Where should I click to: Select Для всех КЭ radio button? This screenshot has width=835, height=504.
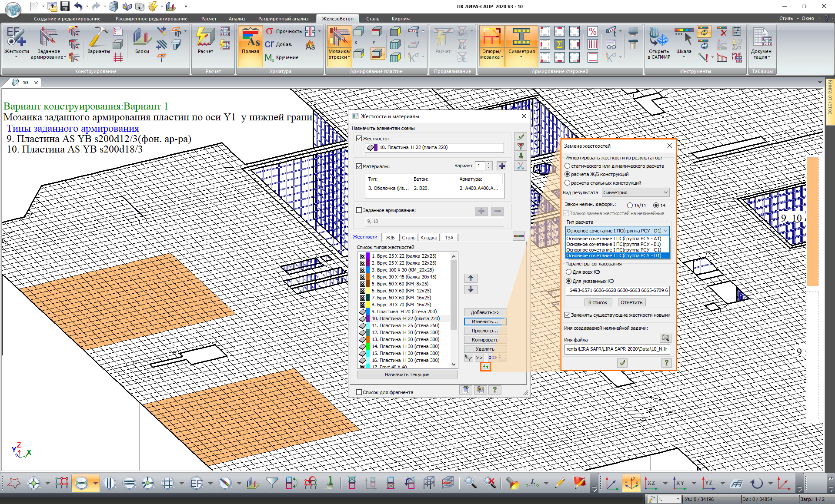tap(568, 272)
